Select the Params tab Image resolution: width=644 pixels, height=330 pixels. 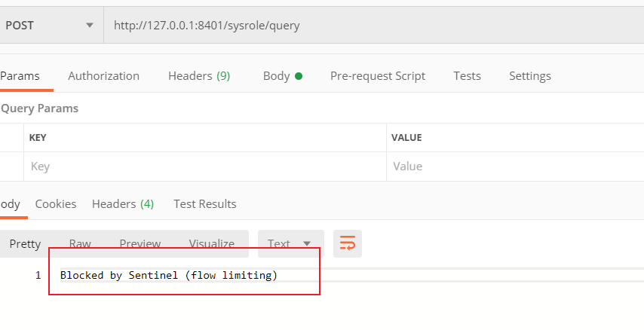(x=20, y=75)
